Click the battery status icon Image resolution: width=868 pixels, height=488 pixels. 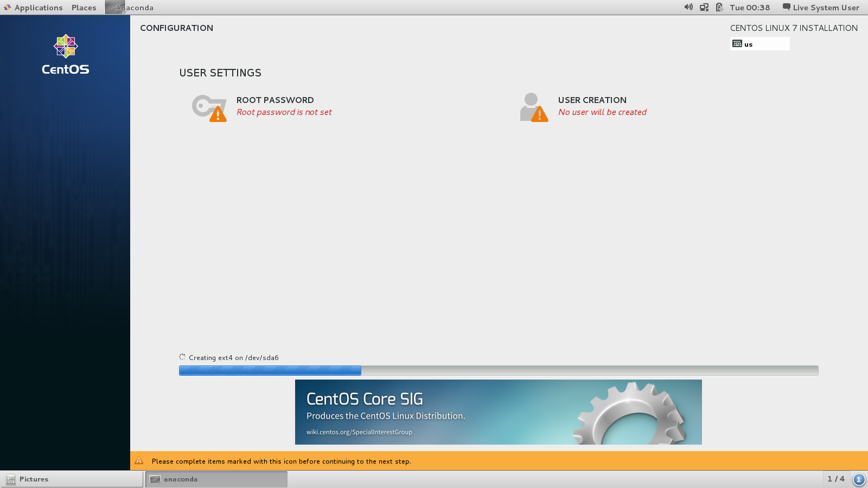[719, 7]
